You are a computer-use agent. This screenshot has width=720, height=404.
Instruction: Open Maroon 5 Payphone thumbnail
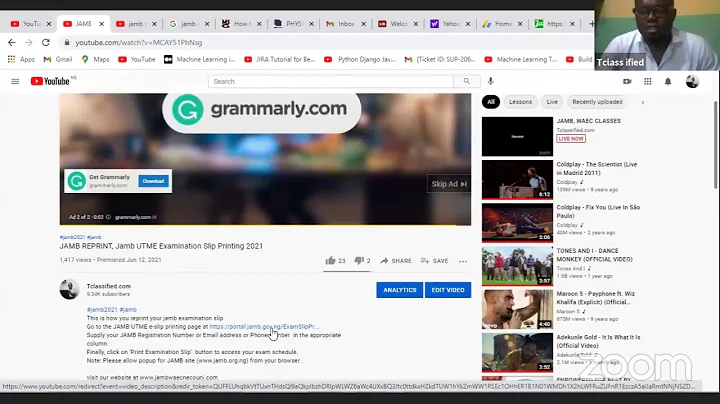pos(518,309)
